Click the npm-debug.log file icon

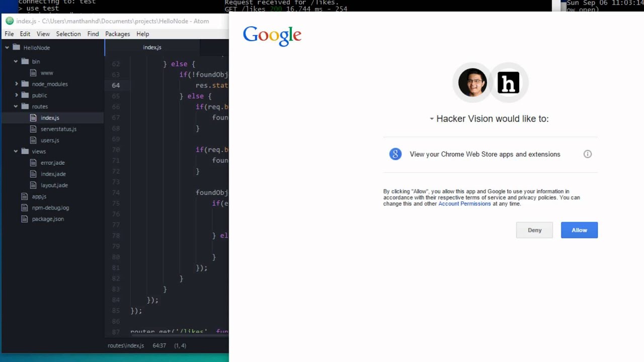pos(25,208)
